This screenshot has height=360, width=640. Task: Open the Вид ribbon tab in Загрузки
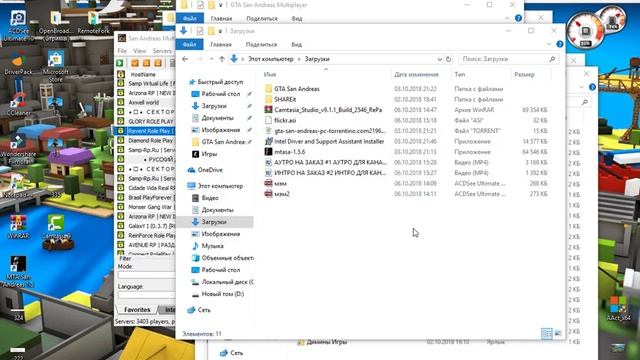point(297,44)
